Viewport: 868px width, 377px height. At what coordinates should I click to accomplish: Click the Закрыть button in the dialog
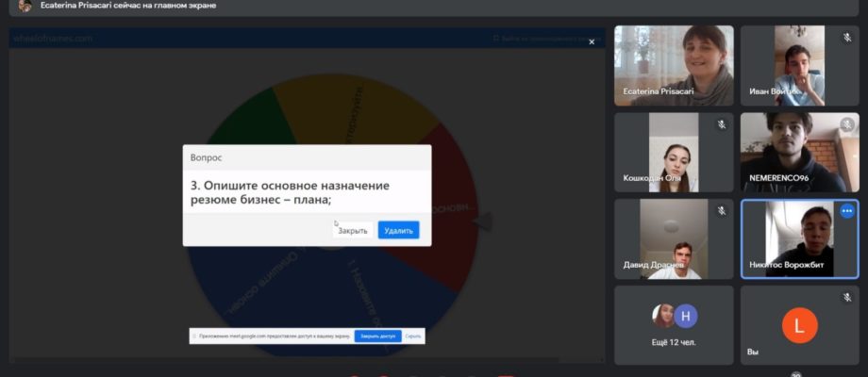[353, 231]
